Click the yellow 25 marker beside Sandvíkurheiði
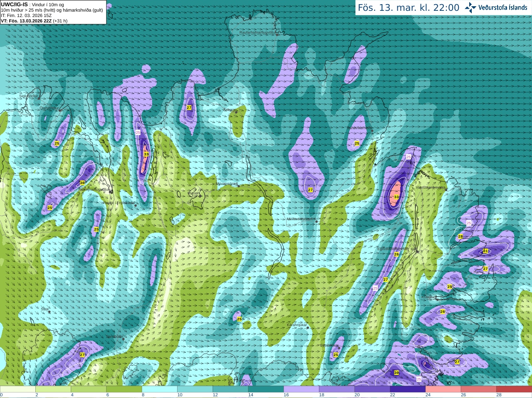This screenshot has height=398, width=532. click(x=357, y=143)
